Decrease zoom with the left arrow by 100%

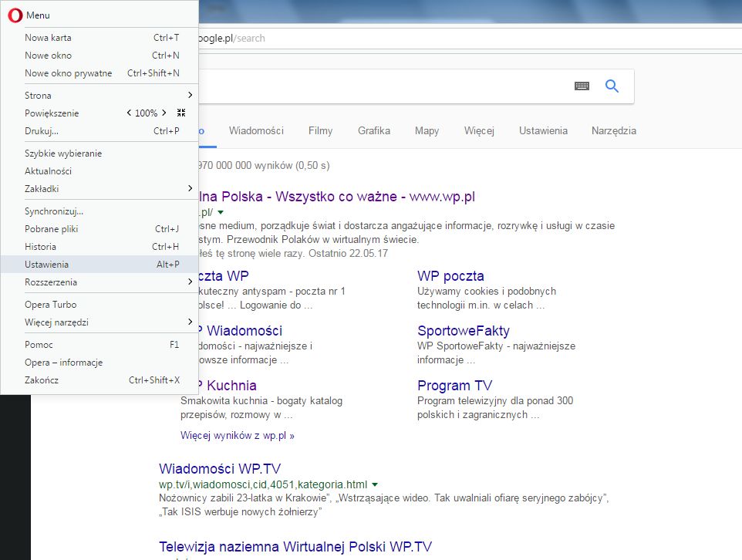point(129,113)
